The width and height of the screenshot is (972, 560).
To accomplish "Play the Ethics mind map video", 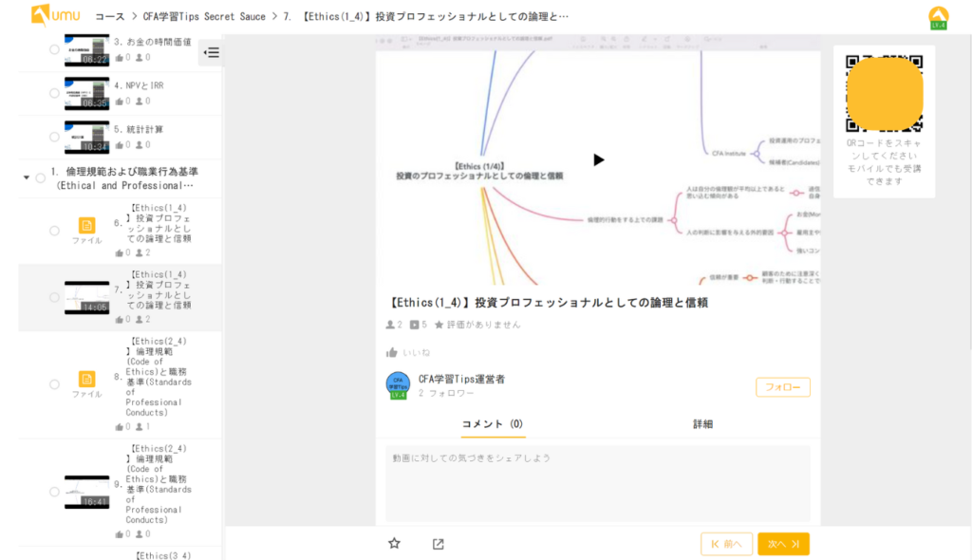I will click(x=598, y=160).
